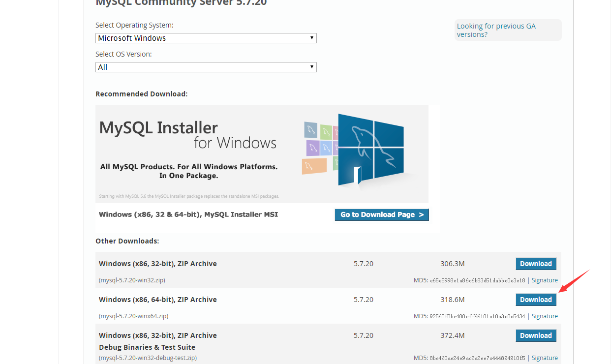The height and width of the screenshot is (364, 611).
Task: Click the Recommended Download heading
Action: (x=142, y=94)
